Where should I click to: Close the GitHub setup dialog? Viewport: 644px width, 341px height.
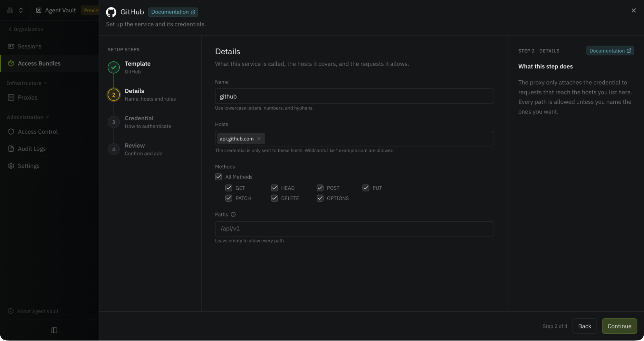633,10
